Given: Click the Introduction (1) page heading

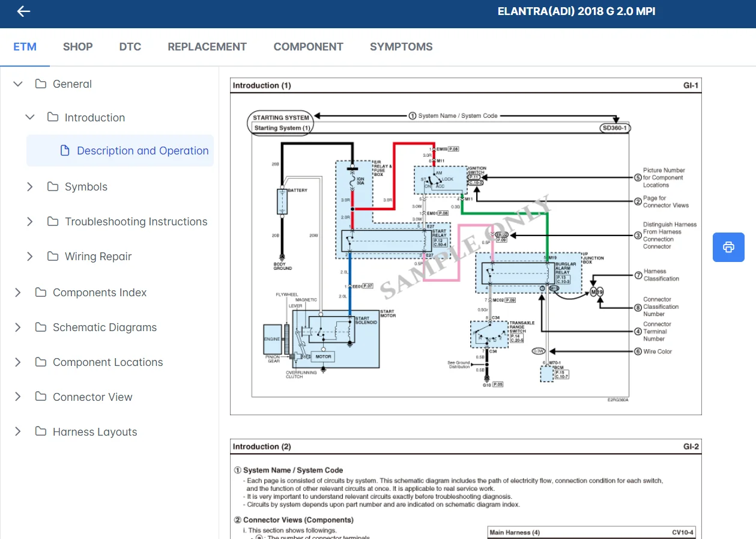Looking at the screenshot, I should 262,85.
